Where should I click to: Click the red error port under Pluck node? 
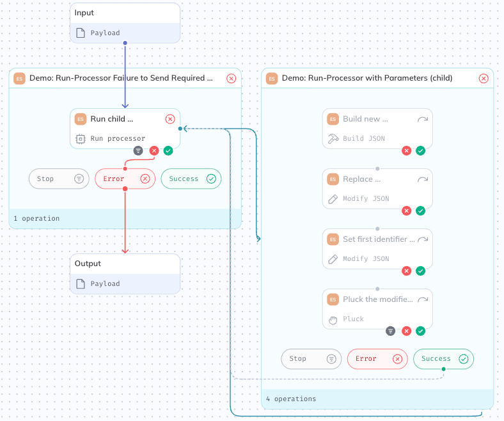(x=407, y=331)
